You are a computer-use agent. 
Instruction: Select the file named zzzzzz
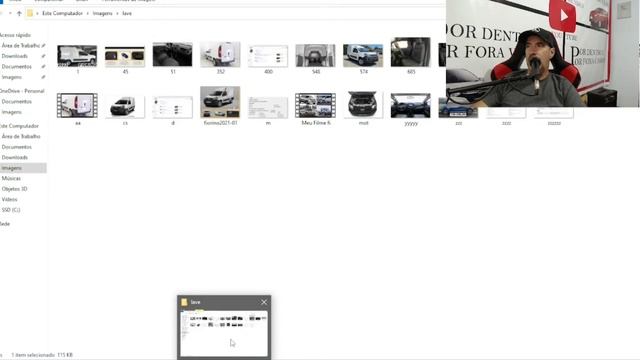(x=554, y=113)
